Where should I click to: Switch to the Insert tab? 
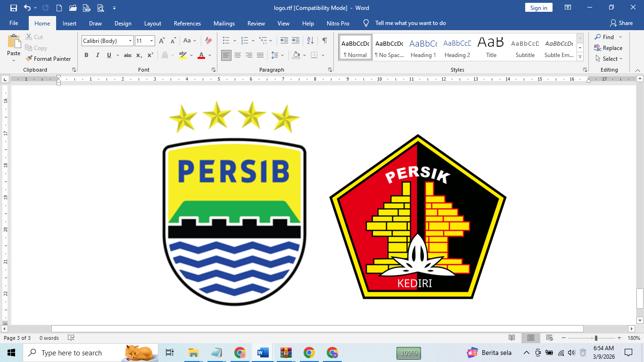coord(69,23)
